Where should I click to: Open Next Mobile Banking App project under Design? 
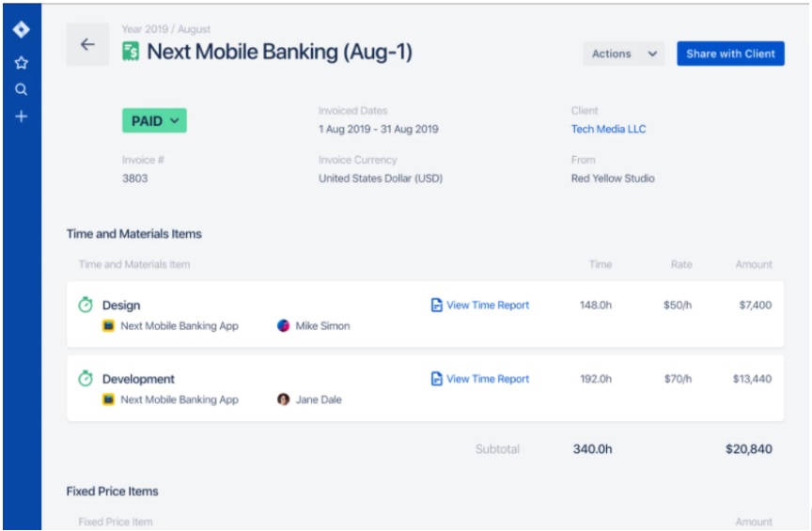click(179, 326)
